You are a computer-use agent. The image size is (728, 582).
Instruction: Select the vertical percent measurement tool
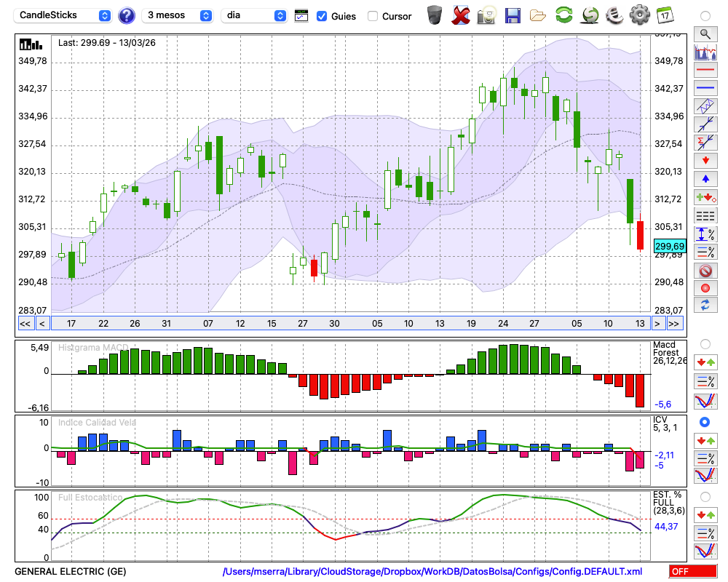click(705, 234)
